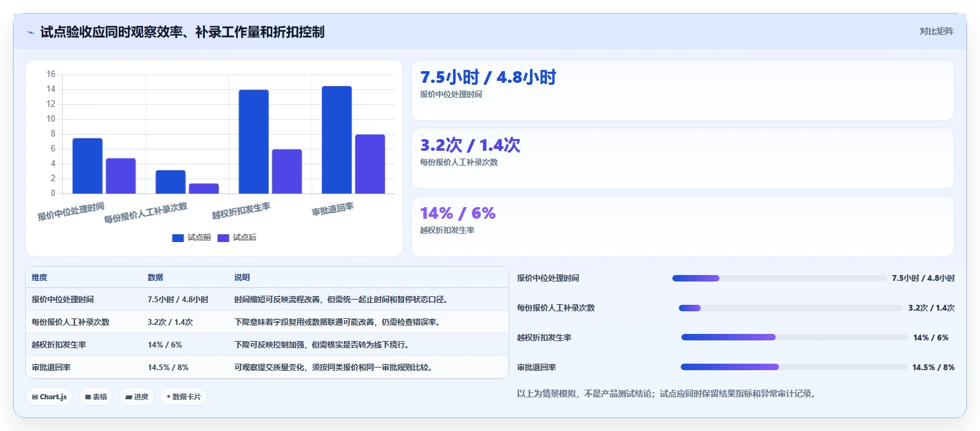Click the 报价中位处理时间 progress bar
Screen dimensions: 980x431
point(779,278)
